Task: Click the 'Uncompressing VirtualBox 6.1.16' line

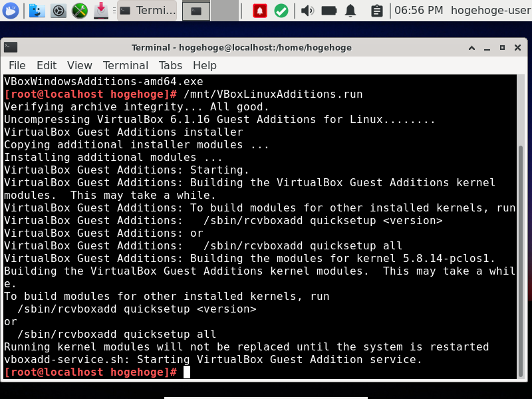Action: point(219,120)
